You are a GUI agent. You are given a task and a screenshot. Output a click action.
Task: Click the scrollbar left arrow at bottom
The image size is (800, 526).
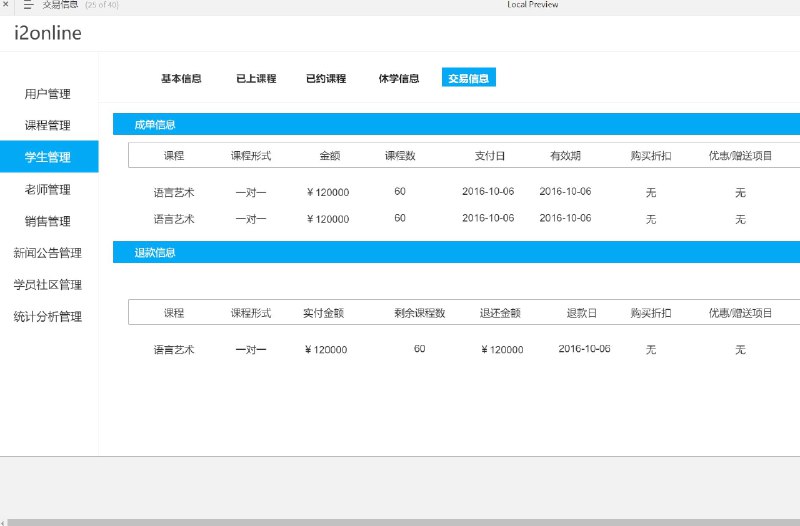click(3, 522)
